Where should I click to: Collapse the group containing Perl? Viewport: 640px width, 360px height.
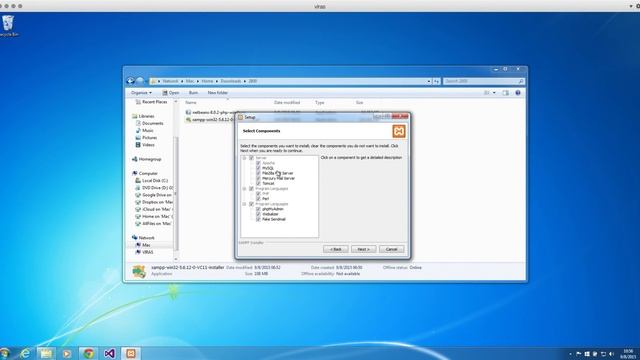click(244, 189)
